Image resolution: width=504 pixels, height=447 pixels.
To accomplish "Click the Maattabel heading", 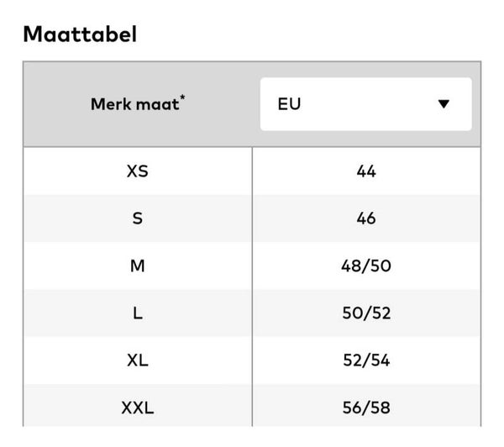I will pos(80,34).
